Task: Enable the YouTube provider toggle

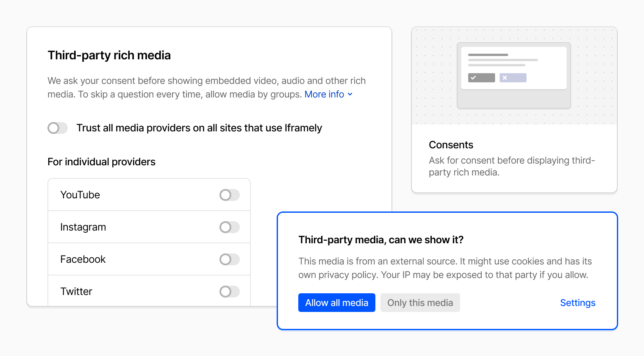Action: 230,195
